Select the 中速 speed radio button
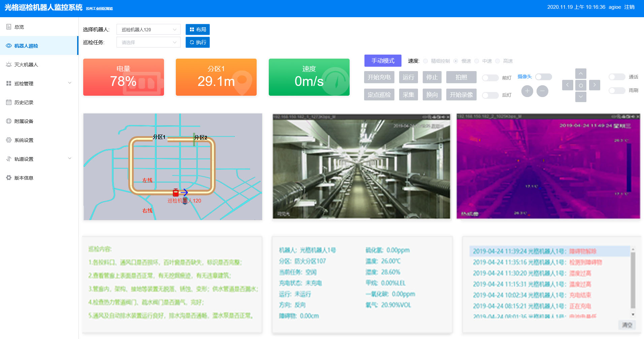Screen dimensions: 644x339 coord(477,61)
